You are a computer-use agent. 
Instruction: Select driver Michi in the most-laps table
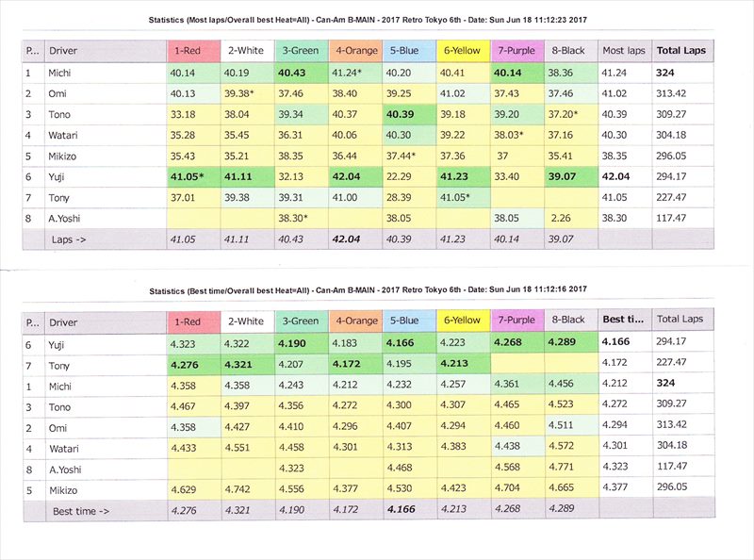(x=62, y=73)
